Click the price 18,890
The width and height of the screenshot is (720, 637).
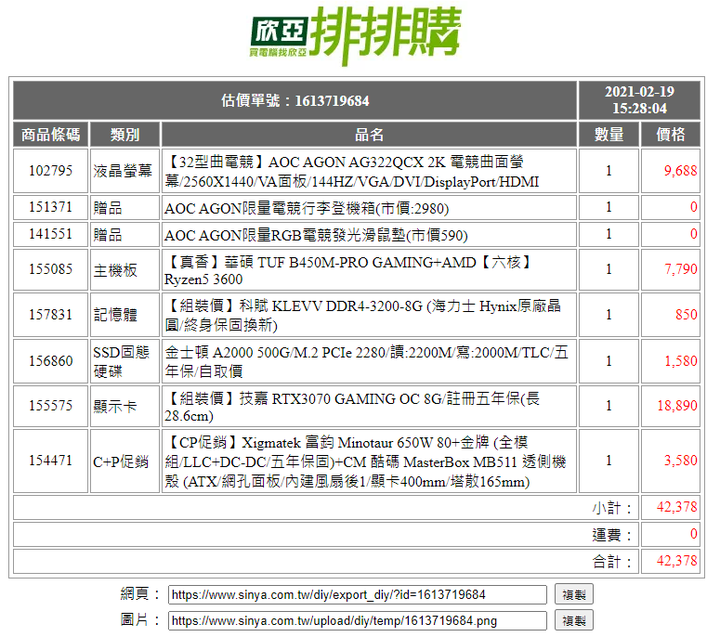(677, 406)
